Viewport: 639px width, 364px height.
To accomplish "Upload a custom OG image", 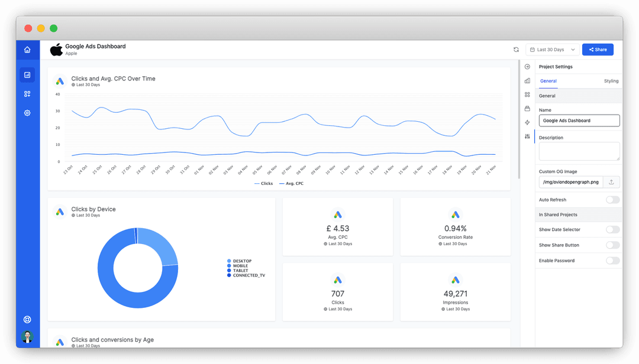I will click(612, 182).
